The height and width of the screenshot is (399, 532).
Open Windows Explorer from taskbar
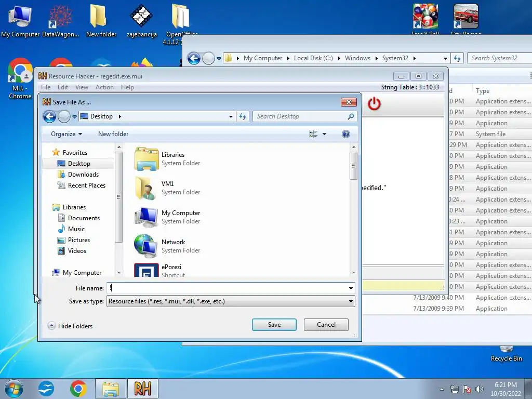[x=111, y=389]
